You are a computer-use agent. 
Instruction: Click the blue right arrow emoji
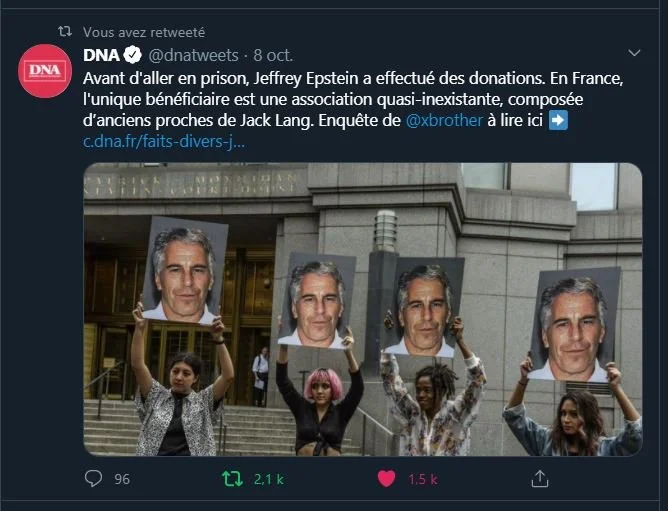[558, 120]
